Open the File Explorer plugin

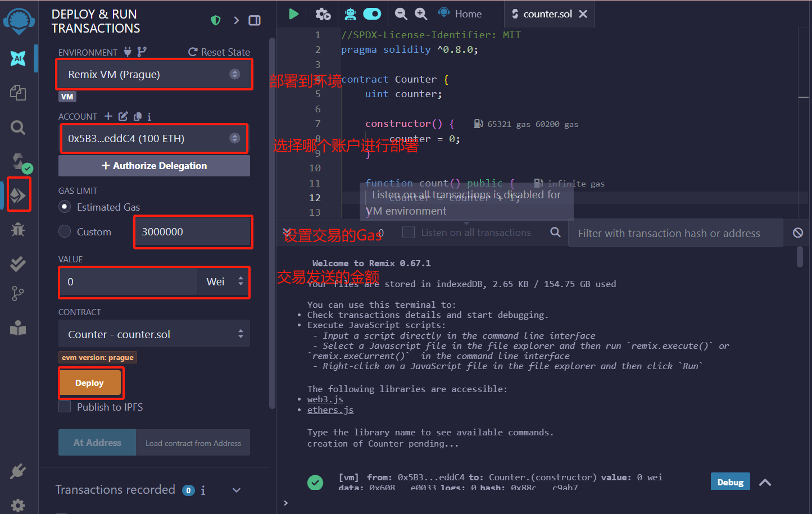pos(18,92)
